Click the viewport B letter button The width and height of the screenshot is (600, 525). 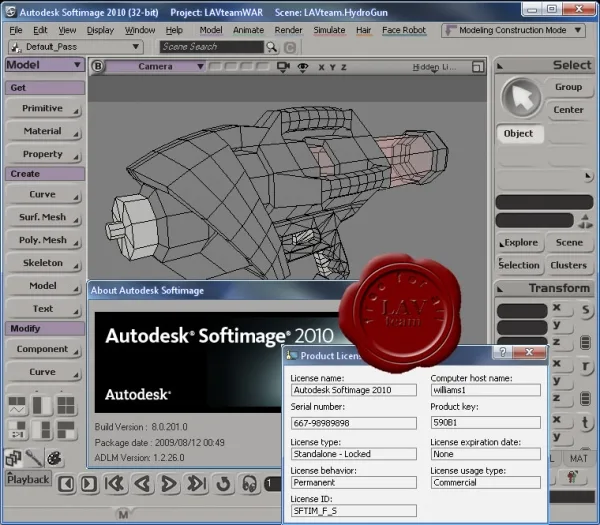tap(98, 66)
